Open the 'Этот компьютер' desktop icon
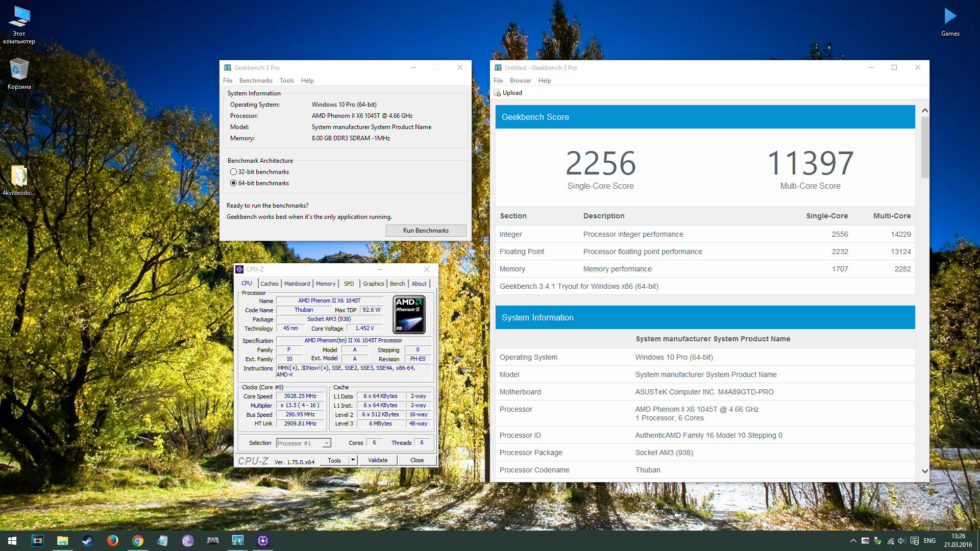The height and width of the screenshot is (551, 980). tap(19, 24)
